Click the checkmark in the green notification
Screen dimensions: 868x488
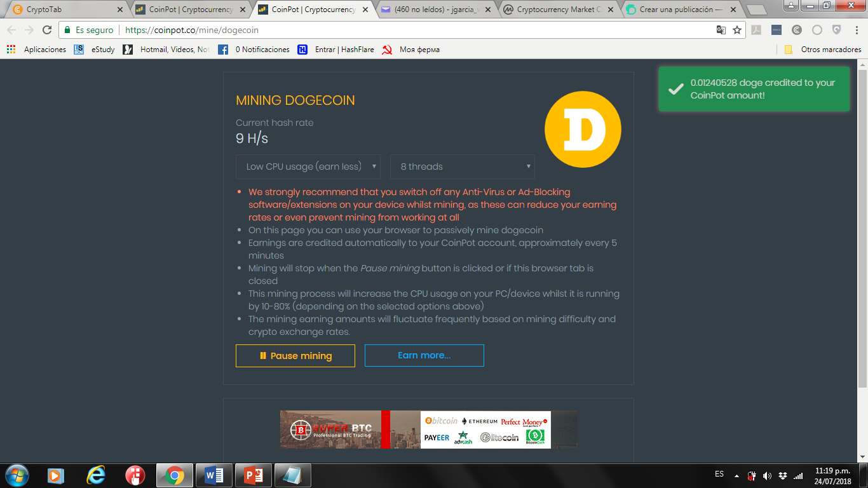[675, 89]
